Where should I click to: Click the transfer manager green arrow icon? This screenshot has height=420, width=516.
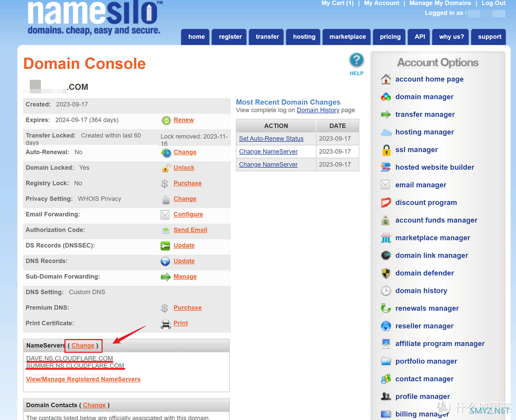click(386, 115)
